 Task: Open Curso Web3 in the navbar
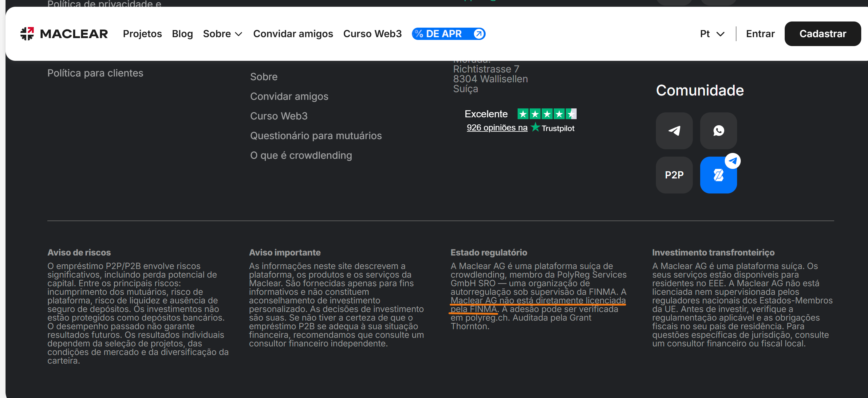372,34
